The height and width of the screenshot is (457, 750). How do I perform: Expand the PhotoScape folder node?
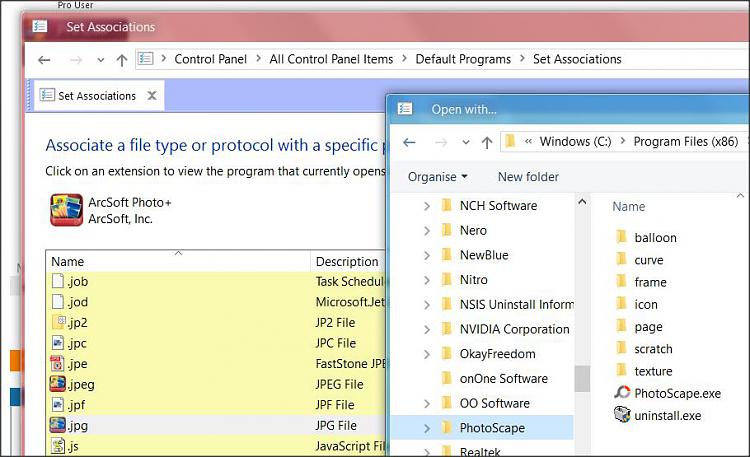[x=427, y=428]
